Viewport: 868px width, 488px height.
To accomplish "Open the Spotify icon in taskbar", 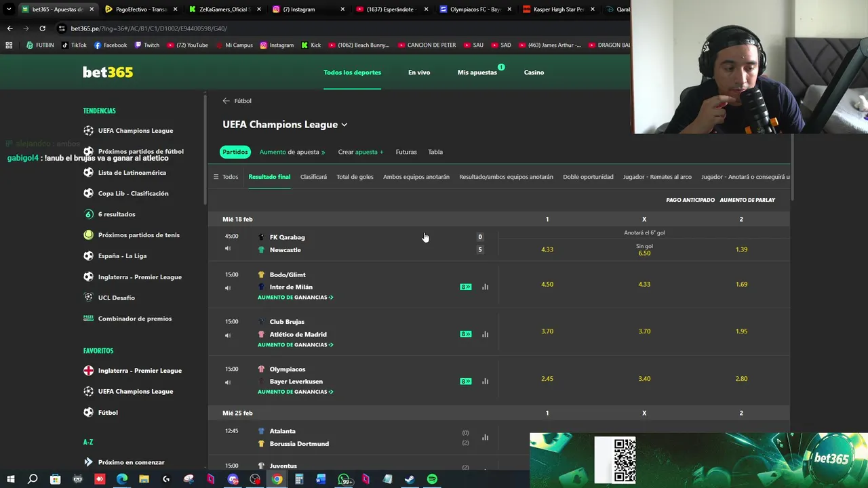I will tap(432, 479).
